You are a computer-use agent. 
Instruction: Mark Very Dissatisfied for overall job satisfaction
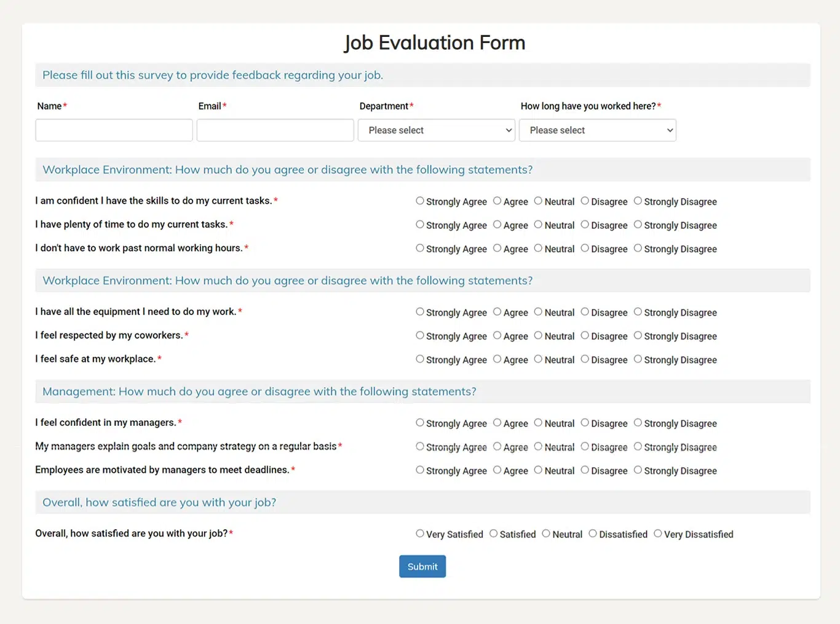click(658, 534)
